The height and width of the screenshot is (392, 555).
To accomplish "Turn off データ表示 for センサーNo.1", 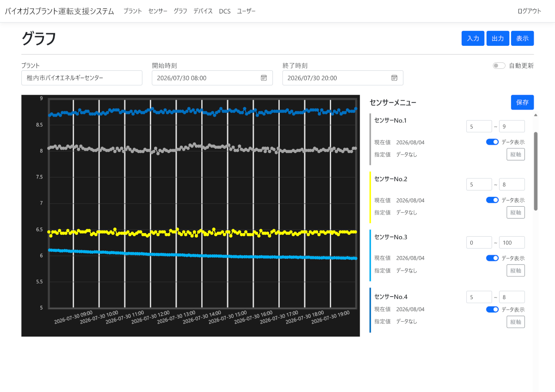I will pyautogui.click(x=492, y=142).
